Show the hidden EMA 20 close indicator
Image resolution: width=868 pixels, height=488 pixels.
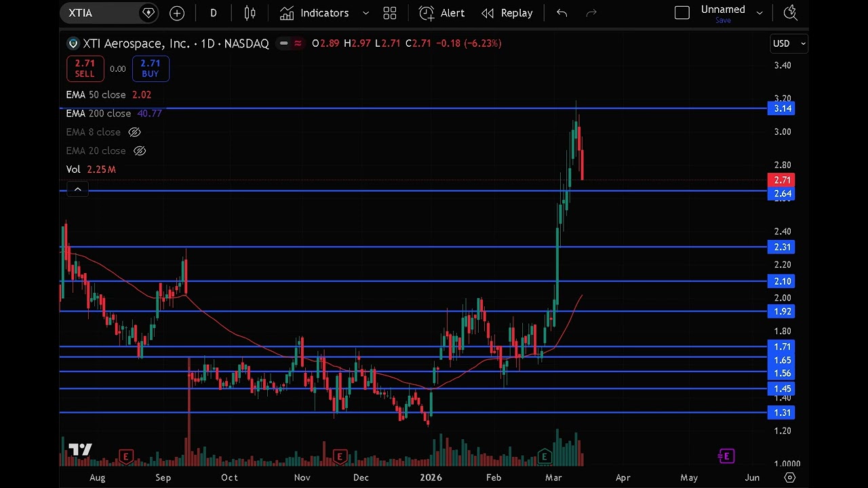coord(140,150)
